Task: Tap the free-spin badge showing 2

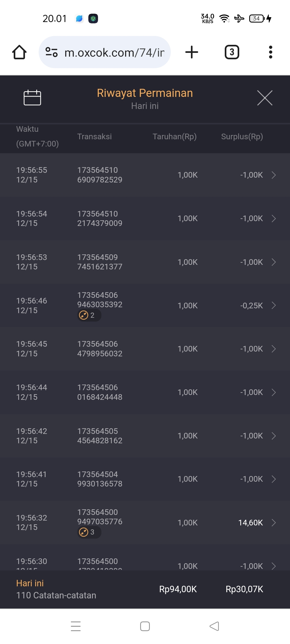Action: (x=89, y=315)
